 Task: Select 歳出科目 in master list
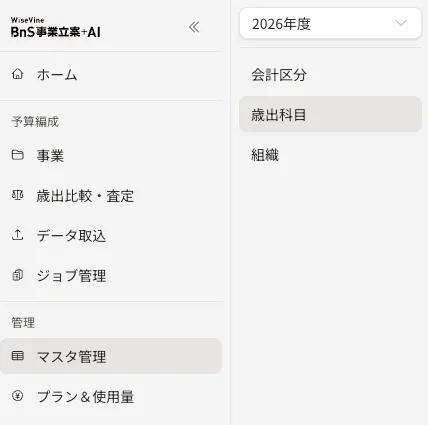point(330,114)
